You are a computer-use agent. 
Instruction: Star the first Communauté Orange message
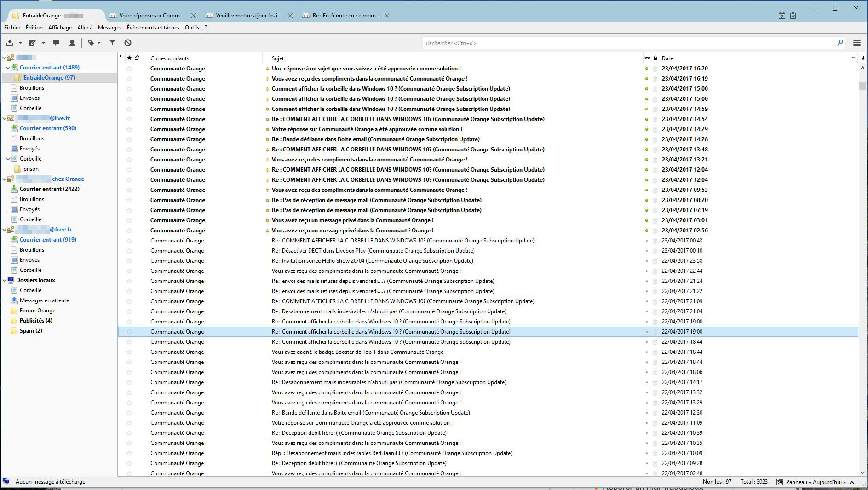click(129, 69)
